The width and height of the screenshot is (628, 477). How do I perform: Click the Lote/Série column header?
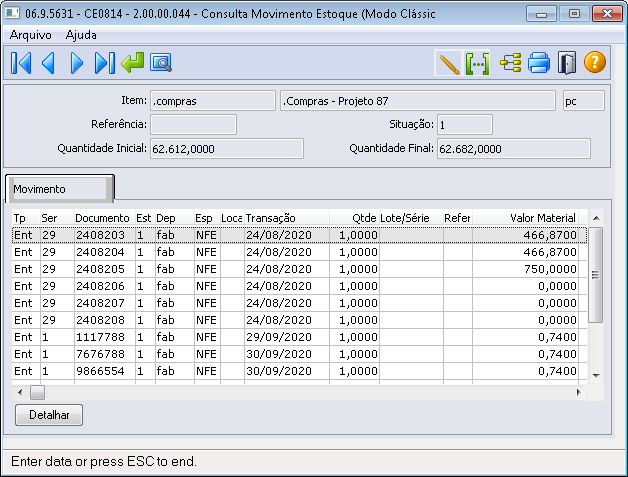pos(411,218)
